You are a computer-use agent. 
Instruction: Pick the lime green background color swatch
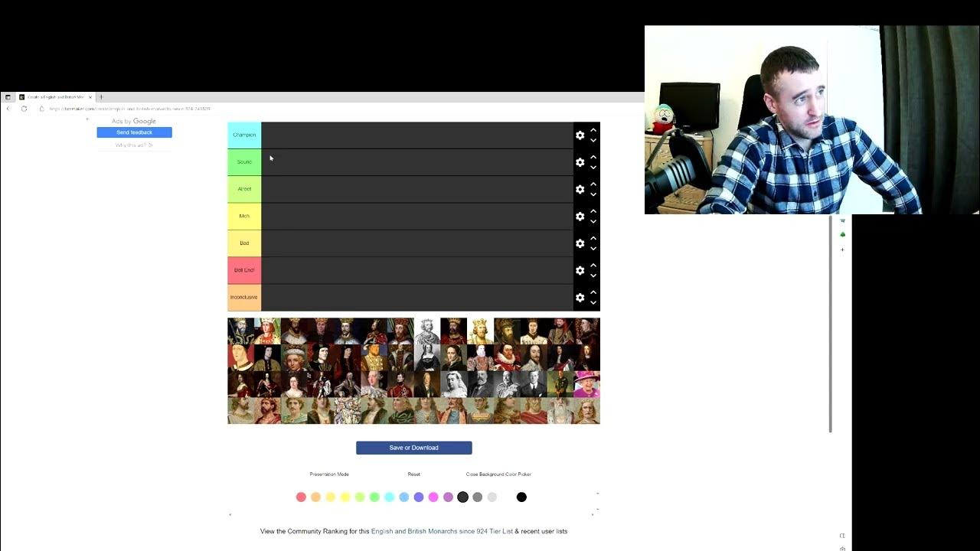(360, 497)
